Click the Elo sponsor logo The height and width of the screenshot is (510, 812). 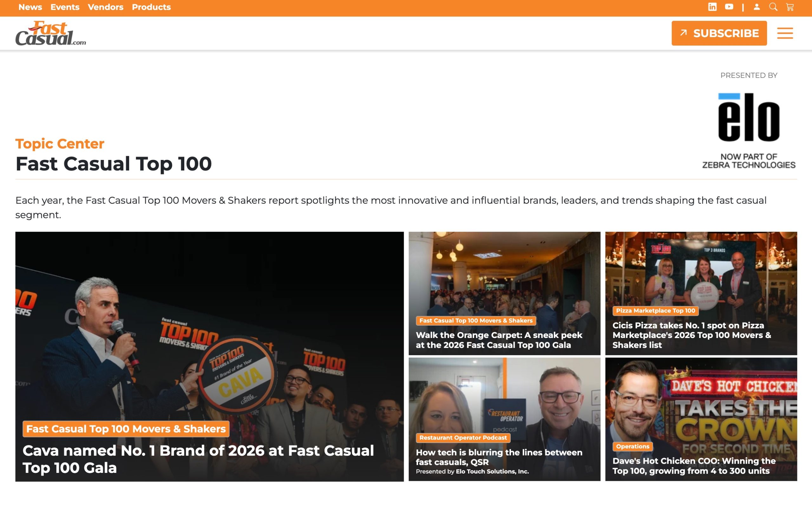click(749, 130)
